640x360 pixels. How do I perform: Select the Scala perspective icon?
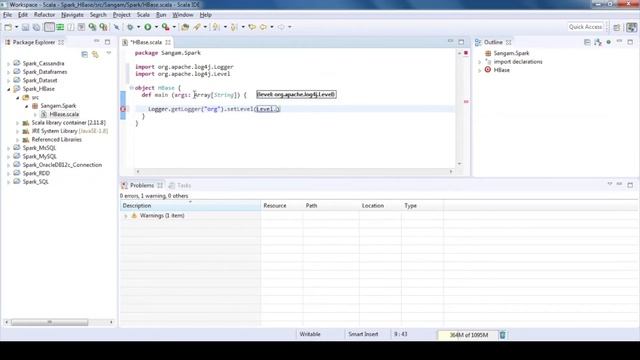click(631, 27)
